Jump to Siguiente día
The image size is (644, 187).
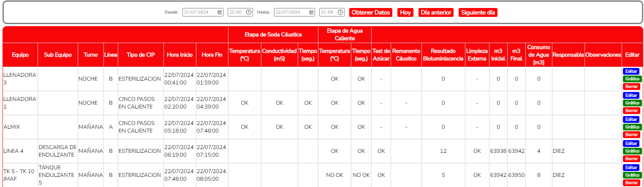coord(478,13)
